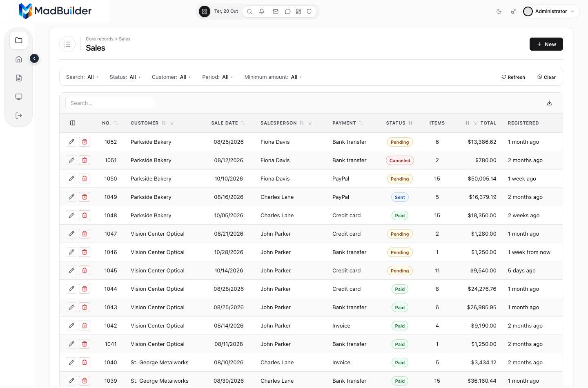Sort by the No. column
The height and width of the screenshot is (388, 588).
point(116,123)
